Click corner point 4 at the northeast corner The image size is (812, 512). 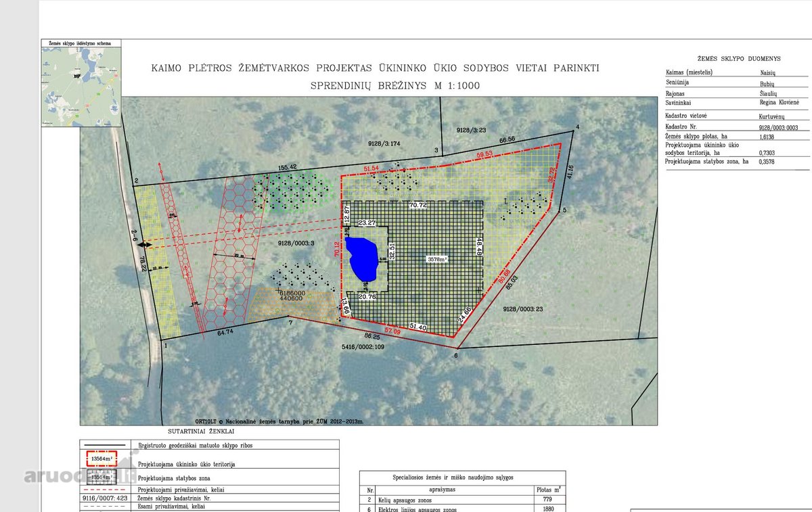[x=578, y=127]
